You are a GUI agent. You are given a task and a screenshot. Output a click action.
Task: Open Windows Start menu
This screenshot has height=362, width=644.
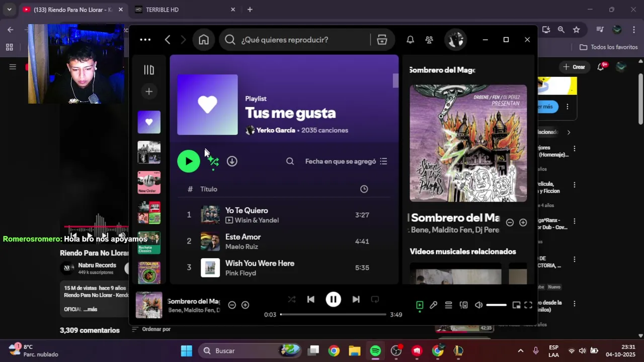click(187, 350)
